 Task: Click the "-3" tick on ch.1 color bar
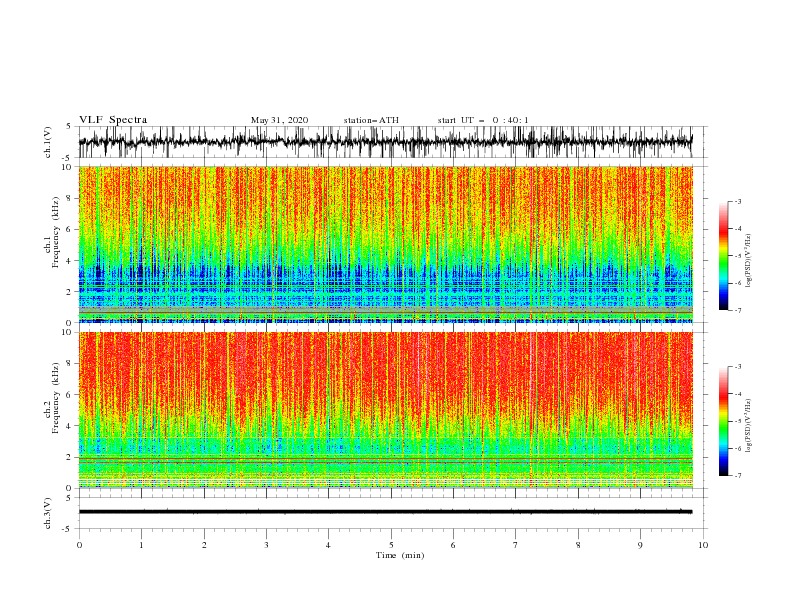(737, 201)
